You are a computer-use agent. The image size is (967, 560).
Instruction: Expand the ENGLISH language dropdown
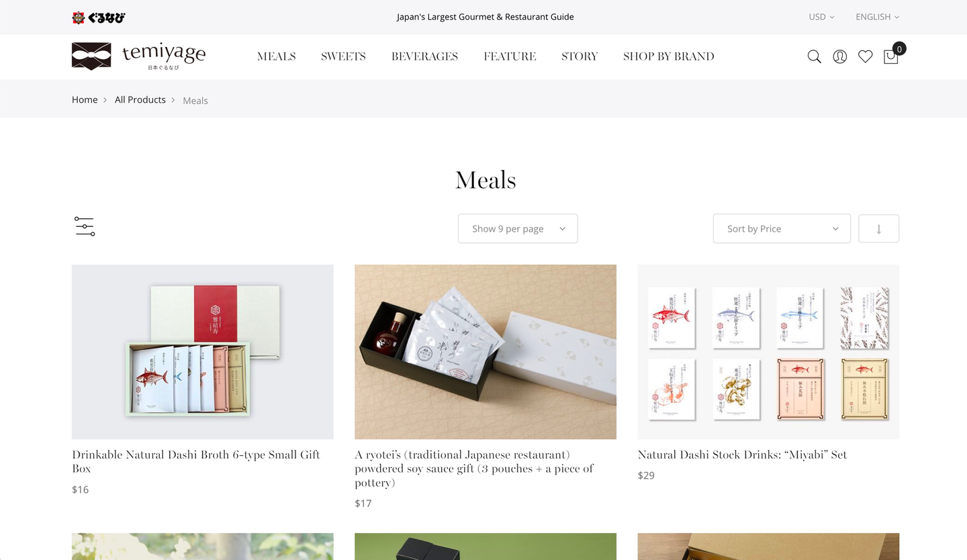[x=877, y=17]
